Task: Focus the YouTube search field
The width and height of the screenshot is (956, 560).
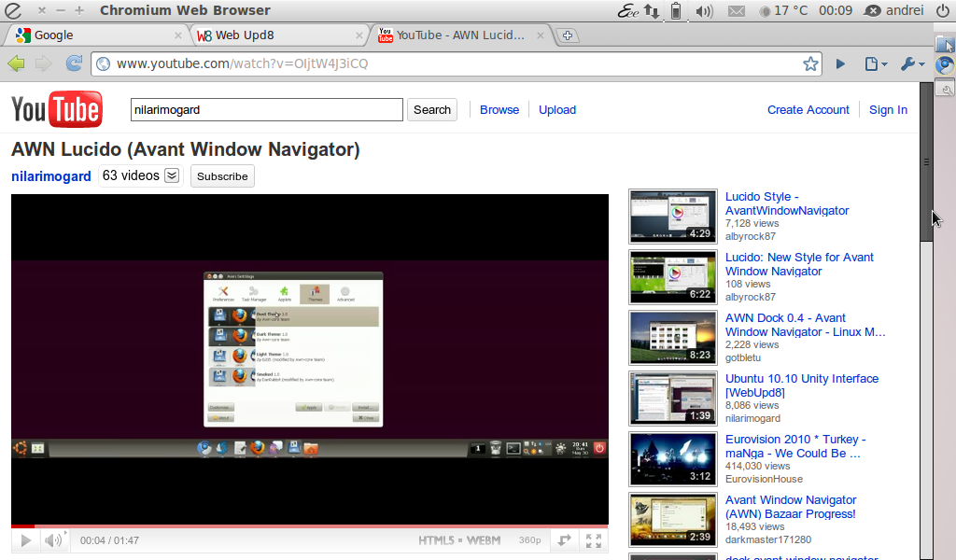Action: point(266,110)
